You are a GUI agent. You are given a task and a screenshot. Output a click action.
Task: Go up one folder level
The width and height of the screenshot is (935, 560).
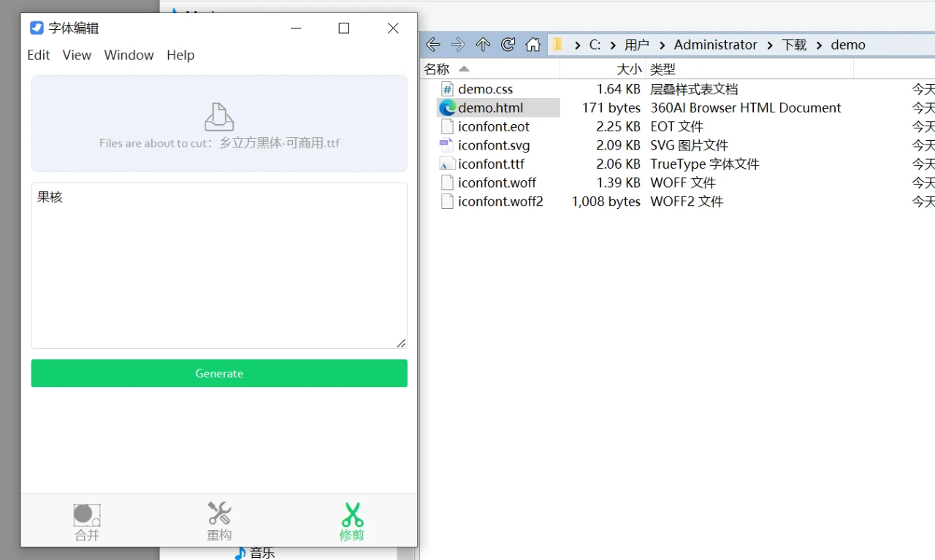click(x=483, y=45)
